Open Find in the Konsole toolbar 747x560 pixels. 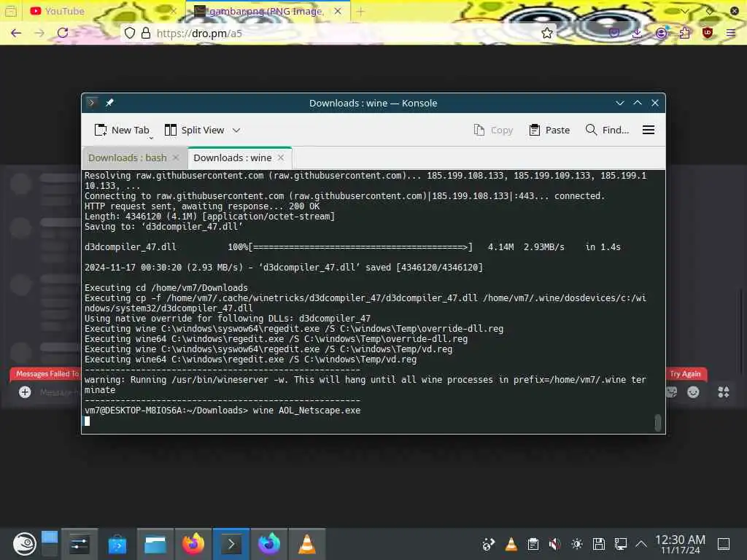[607, 130]
